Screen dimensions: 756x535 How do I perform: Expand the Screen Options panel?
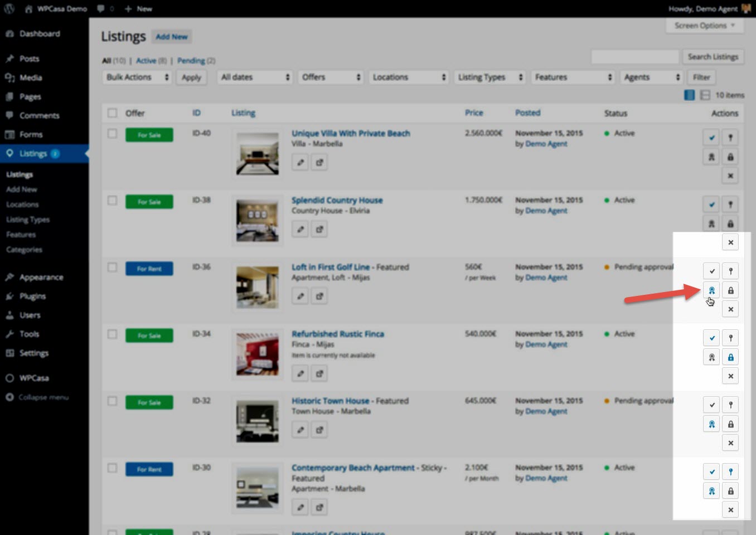click(x=705, y=26)
